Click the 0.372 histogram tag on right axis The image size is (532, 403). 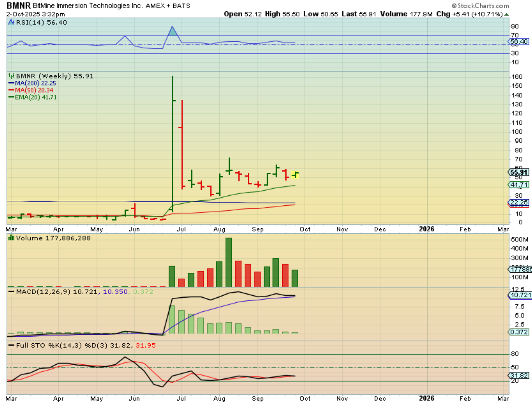(x=518, y=332)
